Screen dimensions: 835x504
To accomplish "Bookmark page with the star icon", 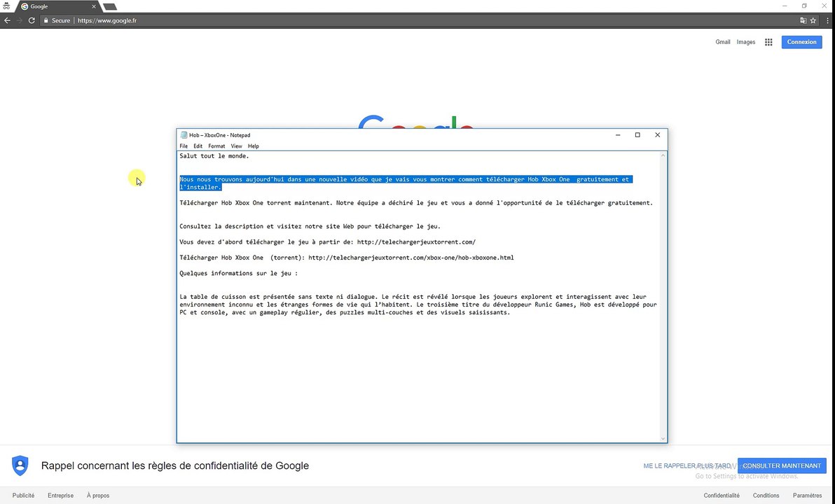I will click(813, 20).
